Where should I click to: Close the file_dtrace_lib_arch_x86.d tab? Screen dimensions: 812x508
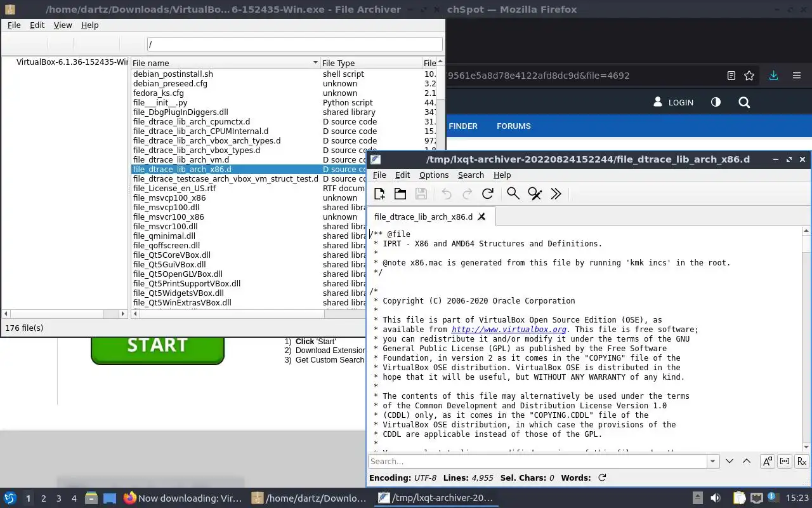[x=481, y=217]
